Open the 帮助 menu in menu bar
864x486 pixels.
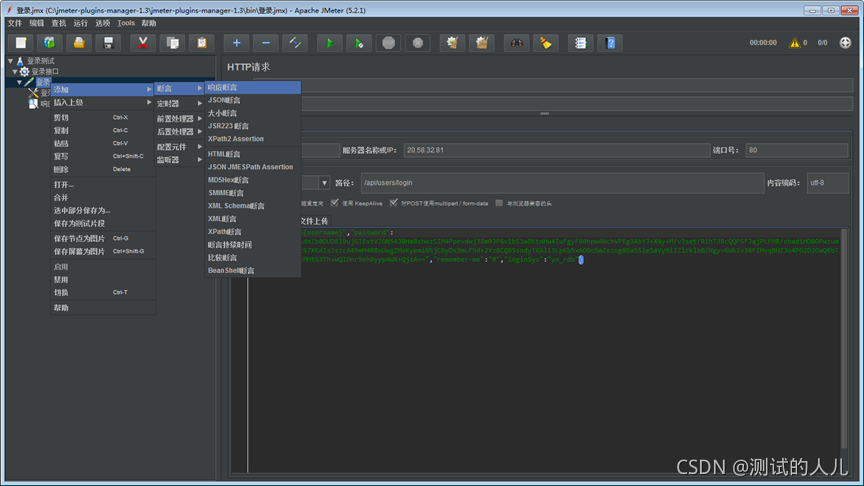149,23
